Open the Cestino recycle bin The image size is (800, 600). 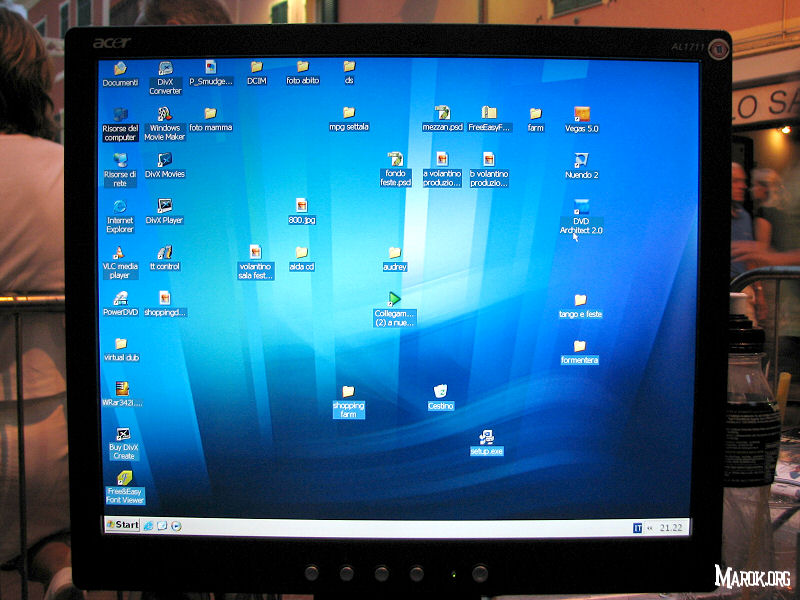[440, 398]
